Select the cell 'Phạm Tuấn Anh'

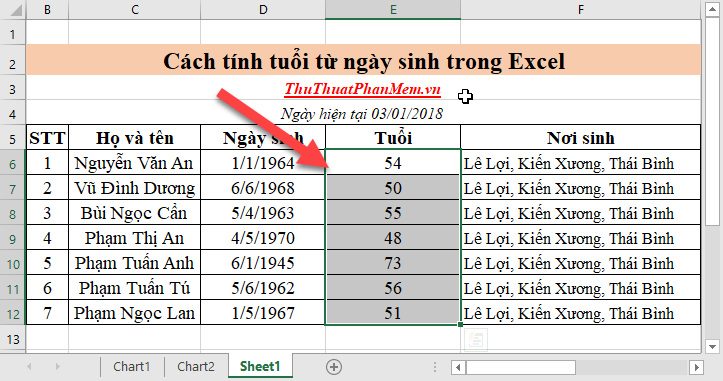(135, 262)
